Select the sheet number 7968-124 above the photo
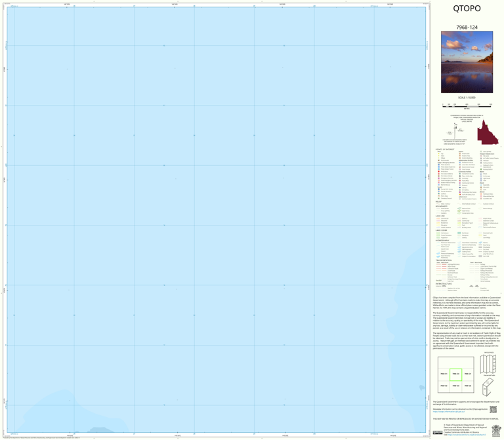The width and height of the screenshot is (504, 440). tap(467, 28)
